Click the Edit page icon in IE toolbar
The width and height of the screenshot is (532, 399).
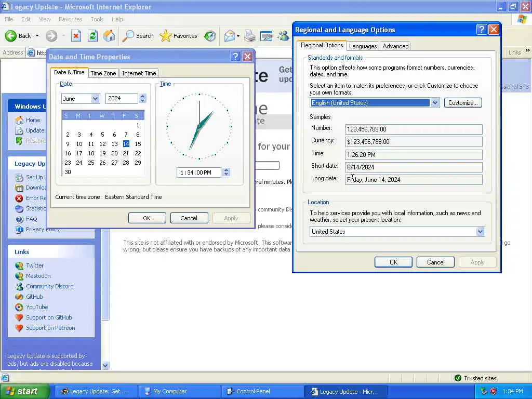point(267,36)
